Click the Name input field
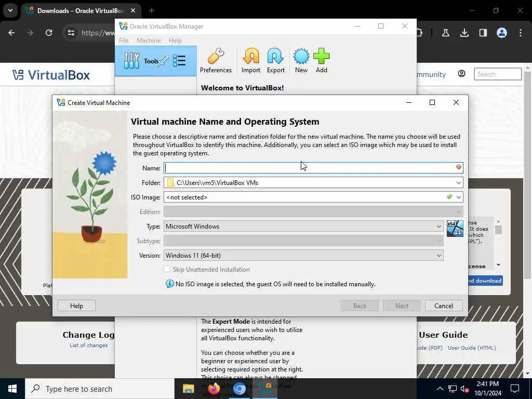 click(313, 168)
